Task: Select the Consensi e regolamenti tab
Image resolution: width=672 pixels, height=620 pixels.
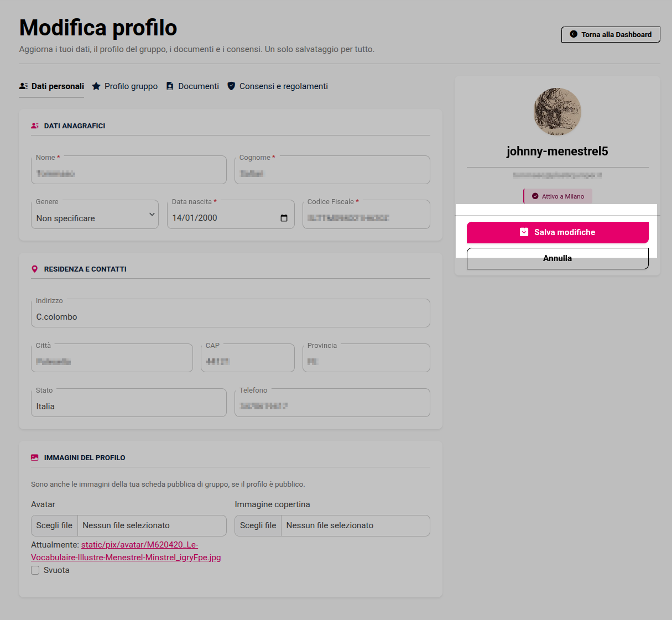Action: [x=278, y=86]
